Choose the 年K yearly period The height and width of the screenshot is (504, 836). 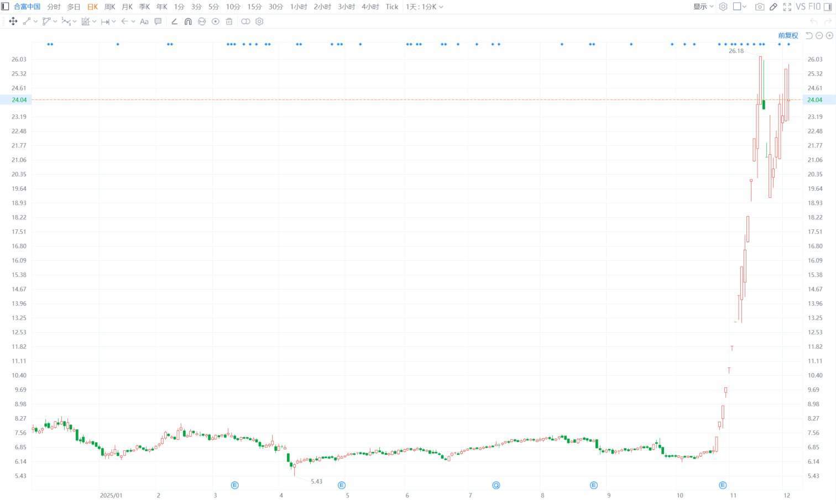161,7
